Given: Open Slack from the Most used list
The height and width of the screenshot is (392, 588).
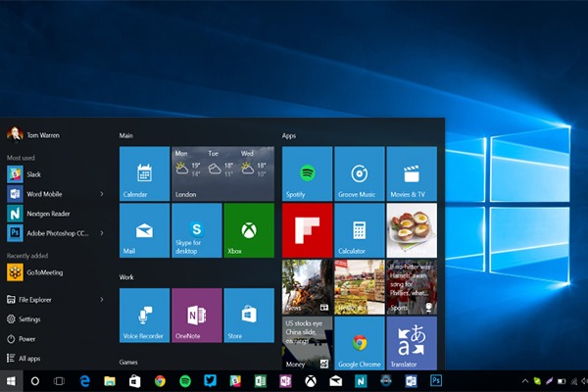Looking at the screenshot, I should click(24, 174).
